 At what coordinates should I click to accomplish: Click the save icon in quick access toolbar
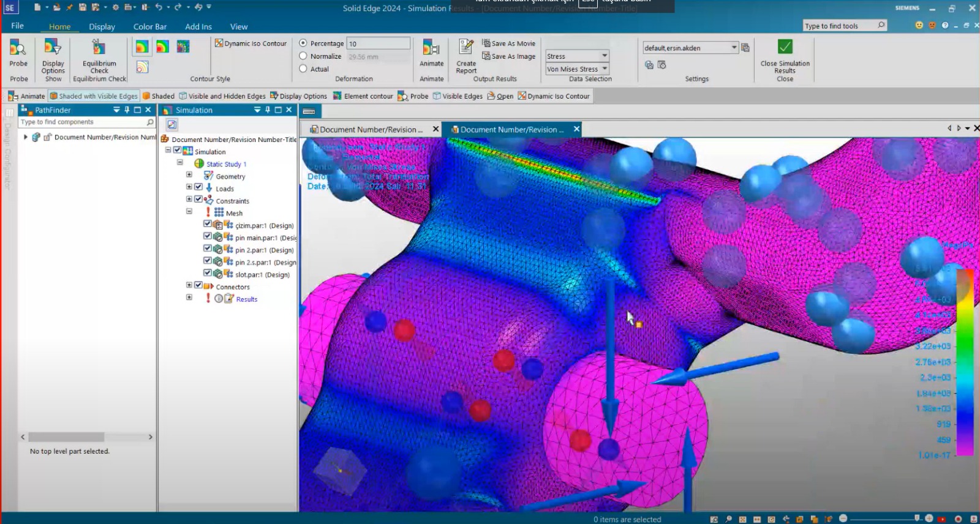(x=83, y=7)
